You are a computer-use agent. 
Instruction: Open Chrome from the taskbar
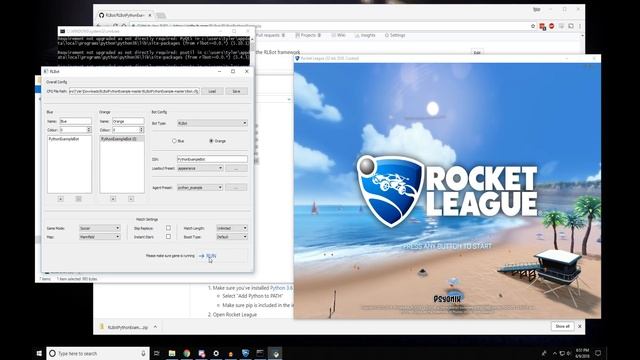[187, 353]
